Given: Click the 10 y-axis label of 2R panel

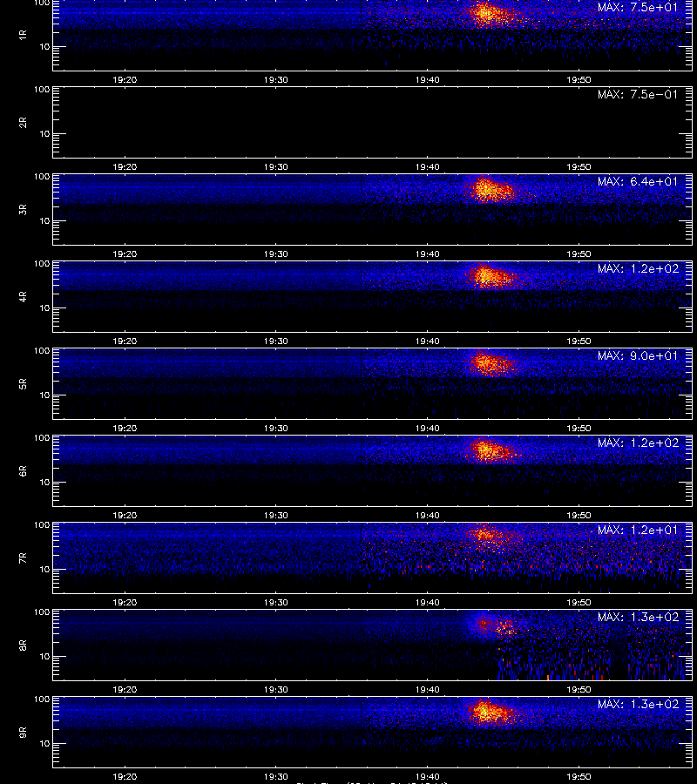Looking at the screenshot, I should (44, 134).
